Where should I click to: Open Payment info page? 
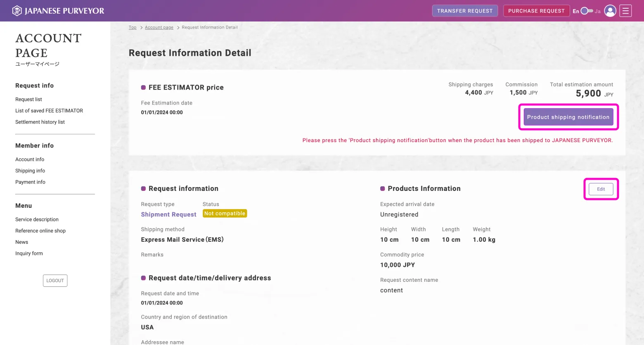pos(30,182)
